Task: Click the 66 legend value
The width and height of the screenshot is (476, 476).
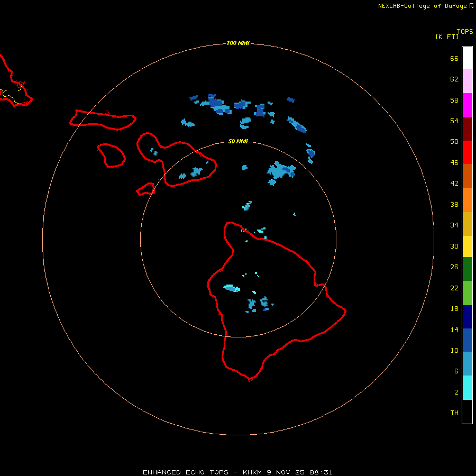Action: tap(454, 58)
